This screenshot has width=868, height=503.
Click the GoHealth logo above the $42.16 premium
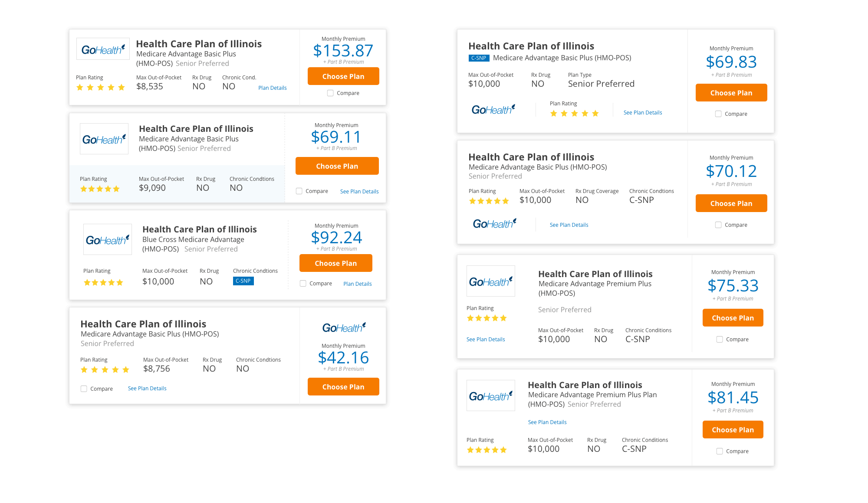tap(344, 328)
